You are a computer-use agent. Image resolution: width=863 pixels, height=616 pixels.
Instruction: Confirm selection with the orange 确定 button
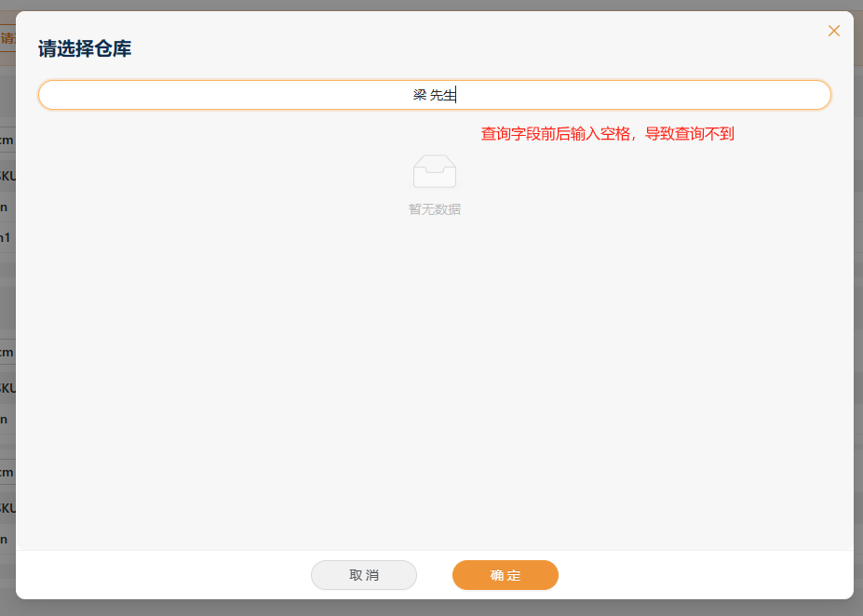[x=505, y=575]
